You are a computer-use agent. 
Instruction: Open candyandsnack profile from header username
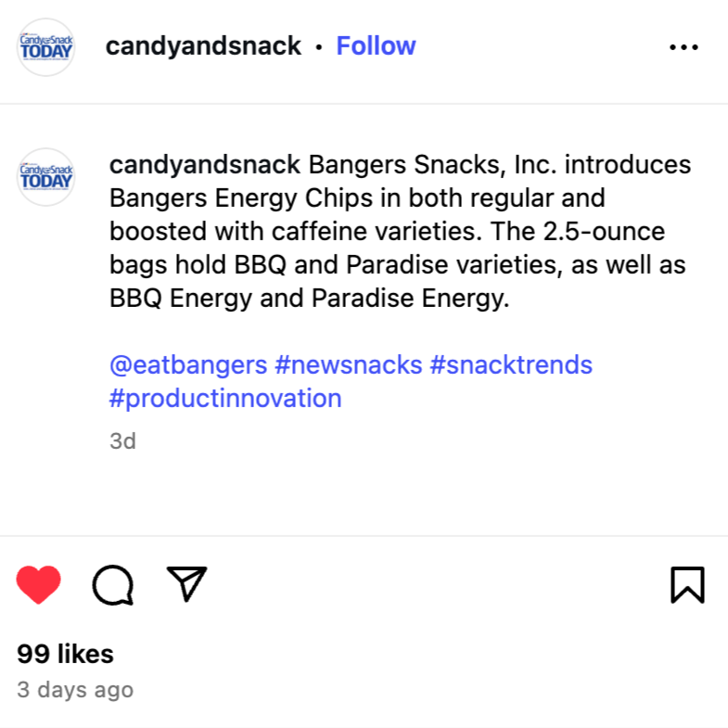[x=203, y=46]
